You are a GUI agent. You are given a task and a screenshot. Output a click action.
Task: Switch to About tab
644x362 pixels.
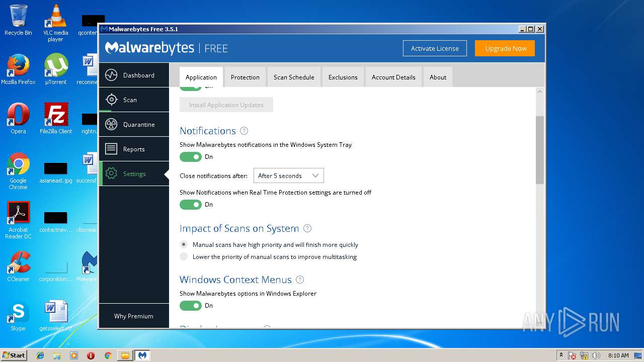click(x=438, y=77)
